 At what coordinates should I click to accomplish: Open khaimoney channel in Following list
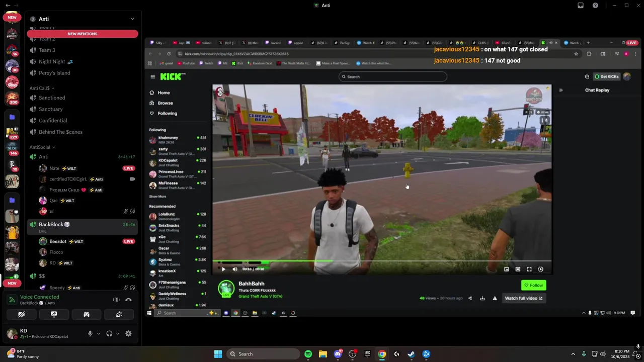[x=178, y=139]
